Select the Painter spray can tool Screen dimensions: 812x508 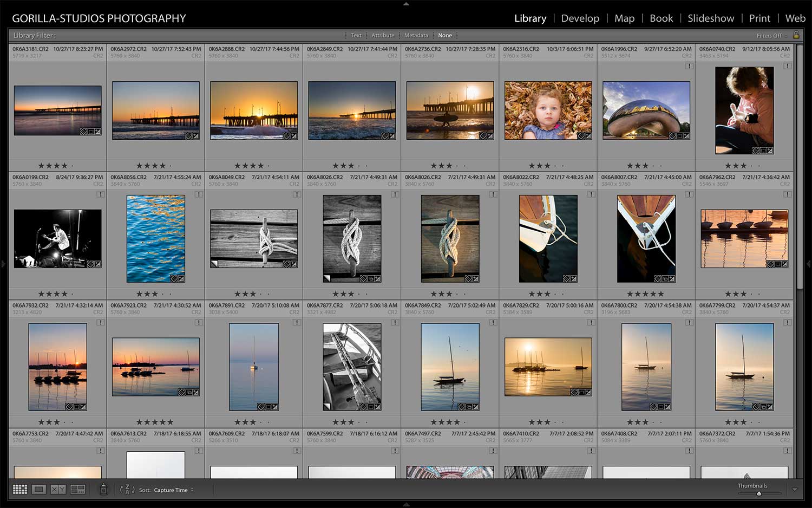[103, 490]
